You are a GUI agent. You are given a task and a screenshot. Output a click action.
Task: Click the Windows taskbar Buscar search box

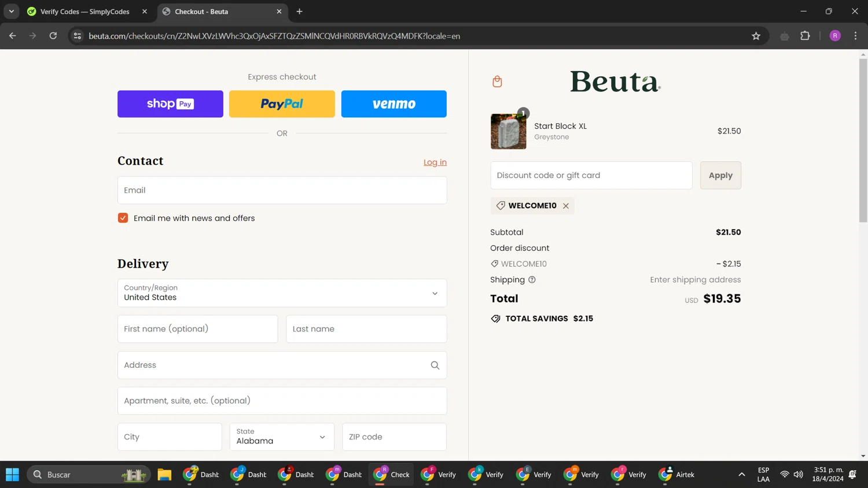[x=89, y=475]
